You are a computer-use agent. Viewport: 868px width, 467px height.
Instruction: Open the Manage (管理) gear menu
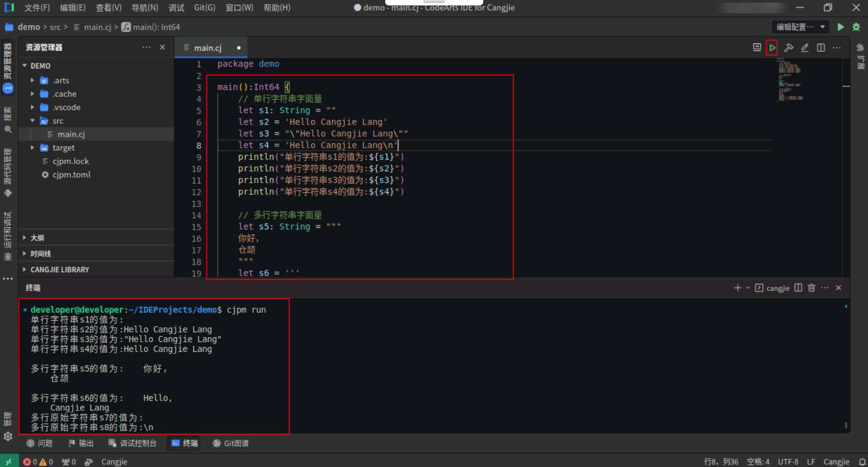[8, 427]
